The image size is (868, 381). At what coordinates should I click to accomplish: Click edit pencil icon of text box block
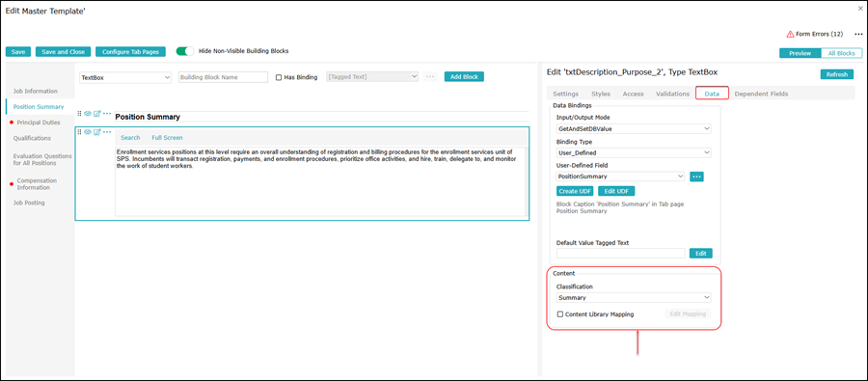96,132
